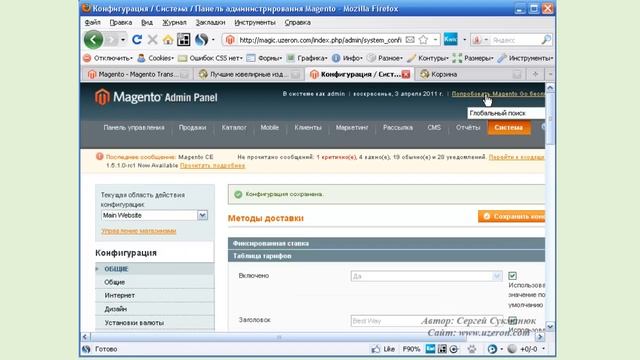Screen dimensions: 640x360
Task: Open the Управление магазинами link
Action: (x=139, y=231)
